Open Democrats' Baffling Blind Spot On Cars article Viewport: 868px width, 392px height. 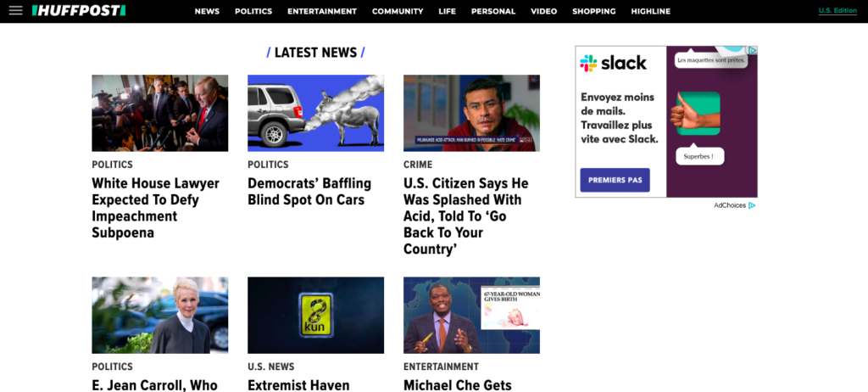click(x=309, y=191)
